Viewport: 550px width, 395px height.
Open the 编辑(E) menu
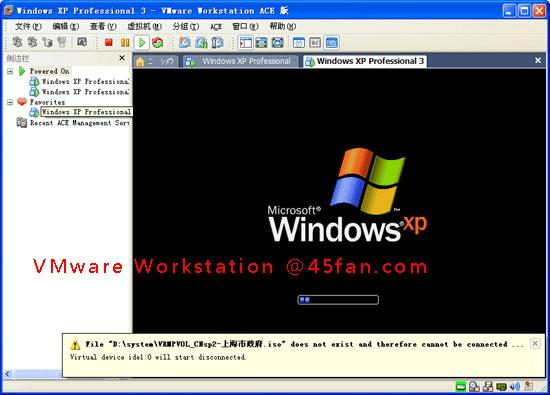(x=66, y=26)
